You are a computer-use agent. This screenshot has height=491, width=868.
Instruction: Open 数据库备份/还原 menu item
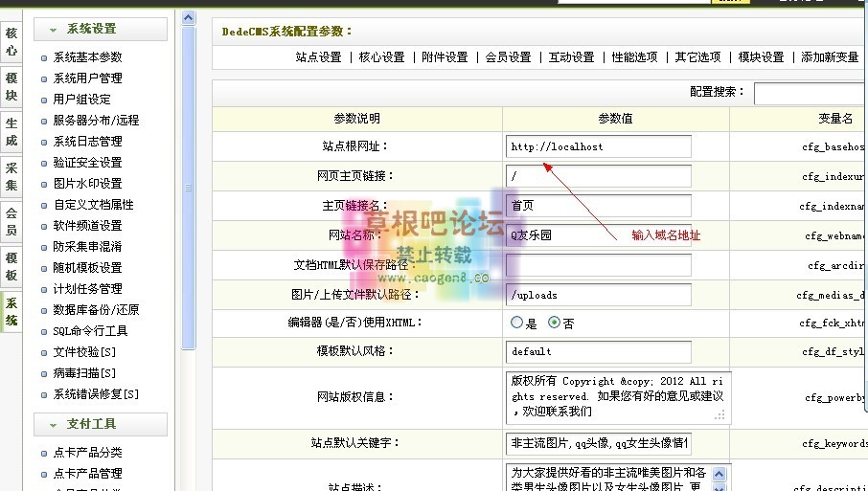click(x=96, y=310)
